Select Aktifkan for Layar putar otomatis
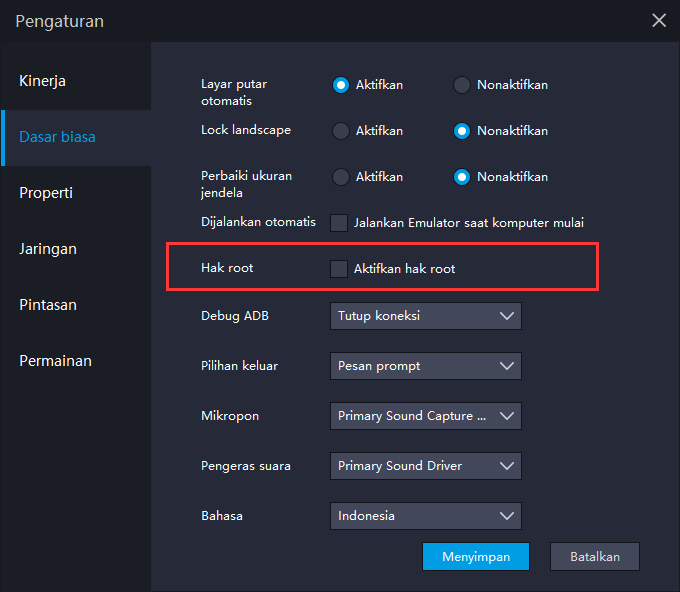This screenshot has height=592, width=680. point(340,85)
